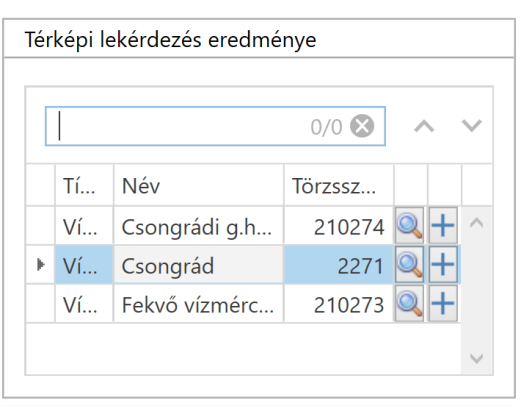Clear the search box with X icon
The height and width of the screenshot is (406, 521).
coord(362,126)
